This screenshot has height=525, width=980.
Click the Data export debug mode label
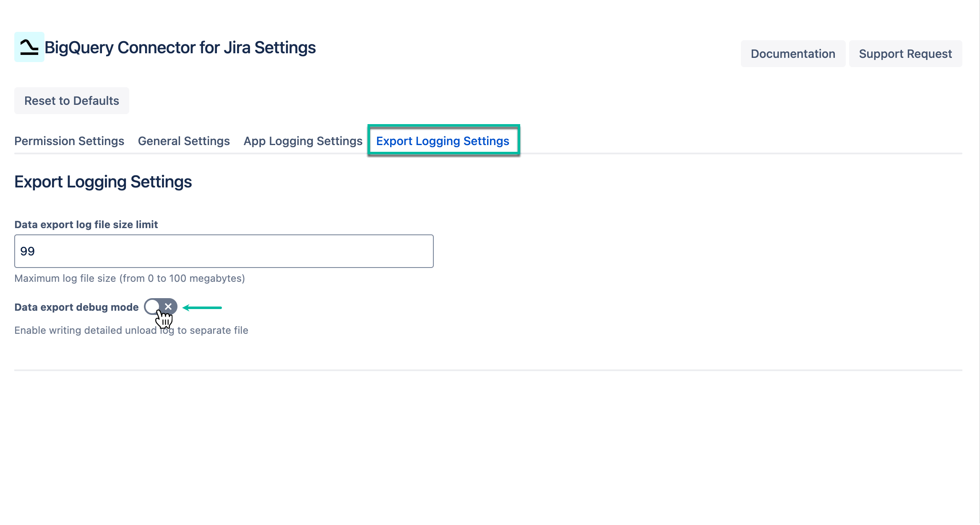point(76,307)
